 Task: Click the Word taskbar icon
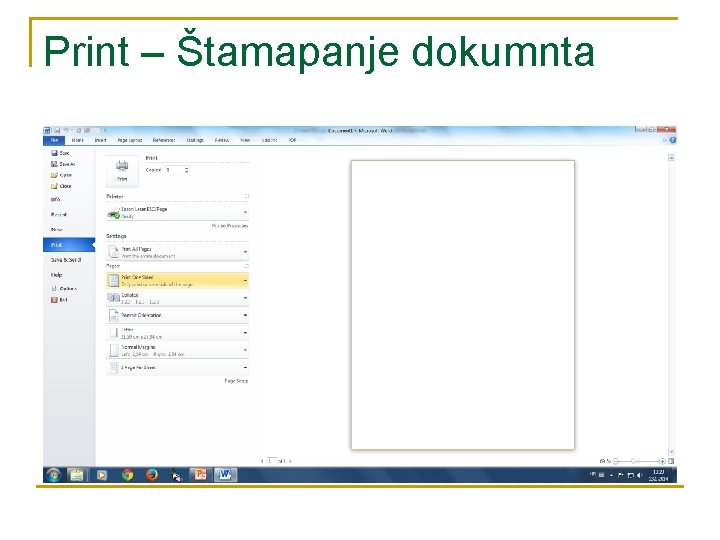(225, 475)
